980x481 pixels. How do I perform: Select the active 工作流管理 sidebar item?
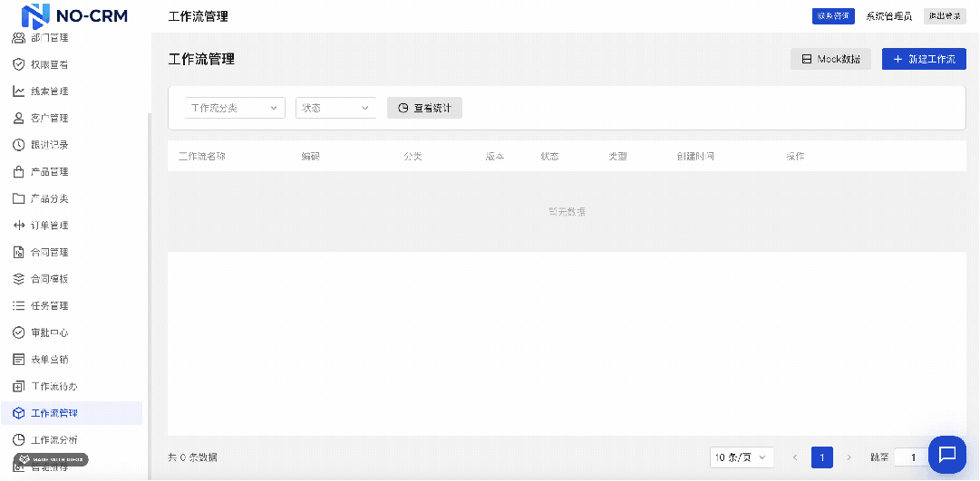click(72, 413)
